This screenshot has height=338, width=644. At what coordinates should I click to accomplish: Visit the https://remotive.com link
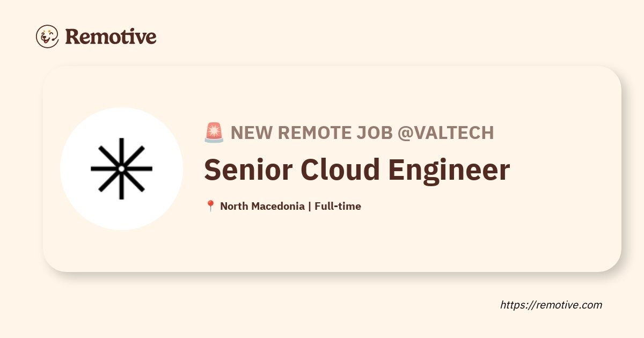tap(551, 305)
